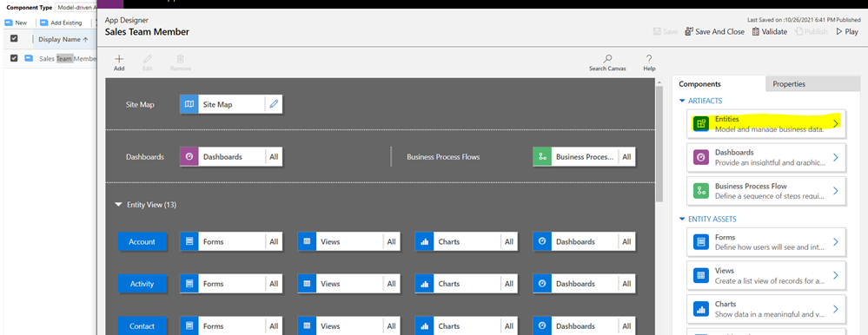
Task: Select the Contact entity button
Action: point(142,325)
